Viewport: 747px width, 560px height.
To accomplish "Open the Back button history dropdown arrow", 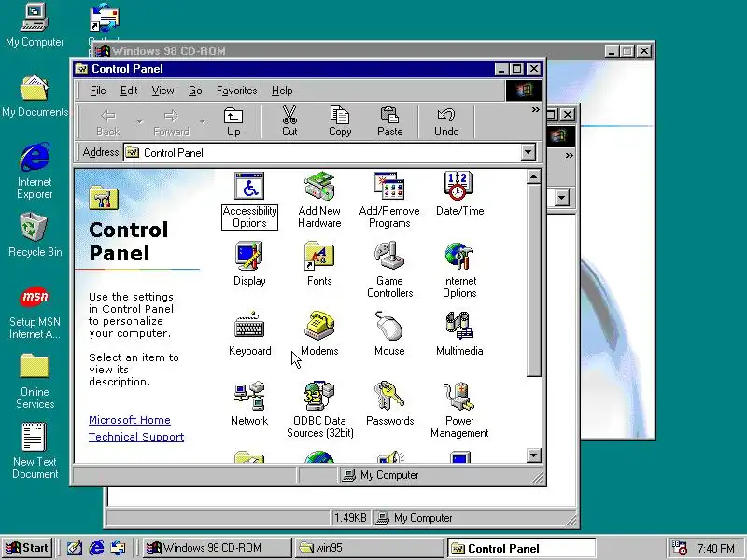I will (x=139, y=122).
